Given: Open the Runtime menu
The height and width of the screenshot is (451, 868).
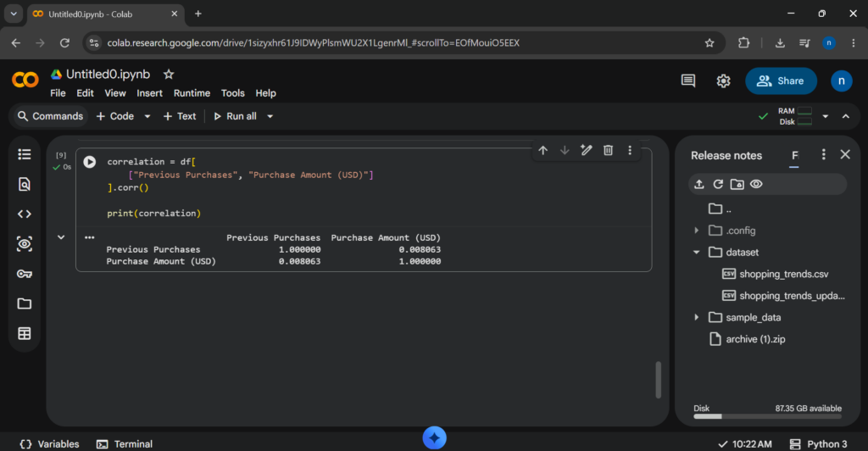Looking at the screenshot, I should pos(192,93).
